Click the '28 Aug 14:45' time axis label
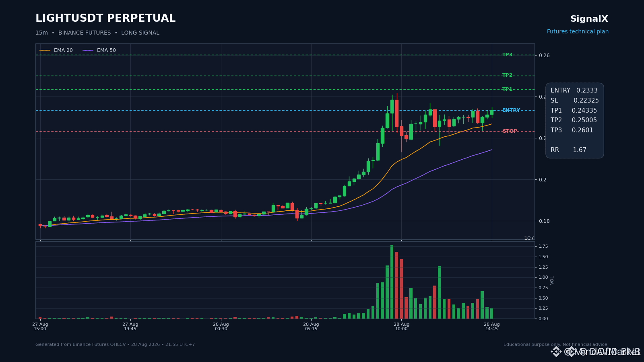The height and width of the screenshot is (362, 644). [492, 327]
